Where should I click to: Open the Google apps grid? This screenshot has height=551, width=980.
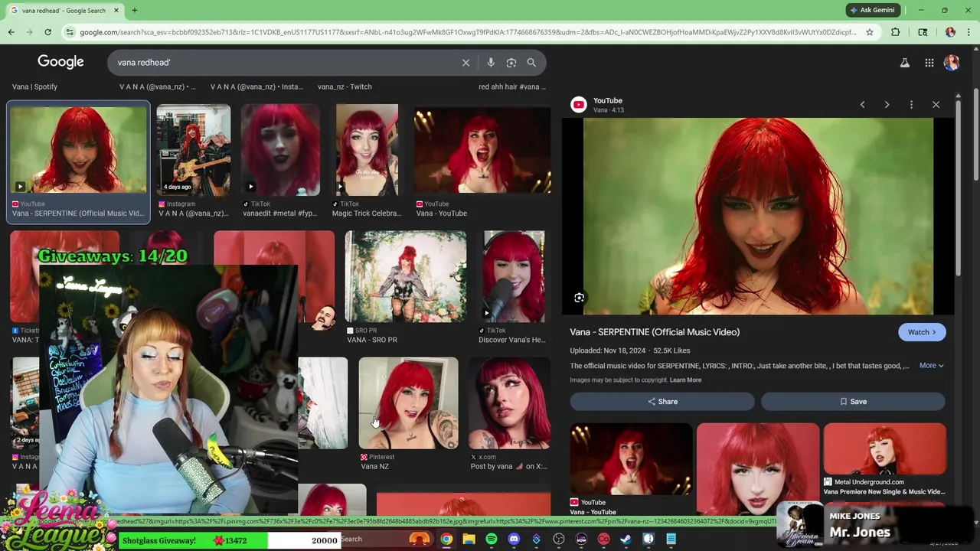coord(929,63)
